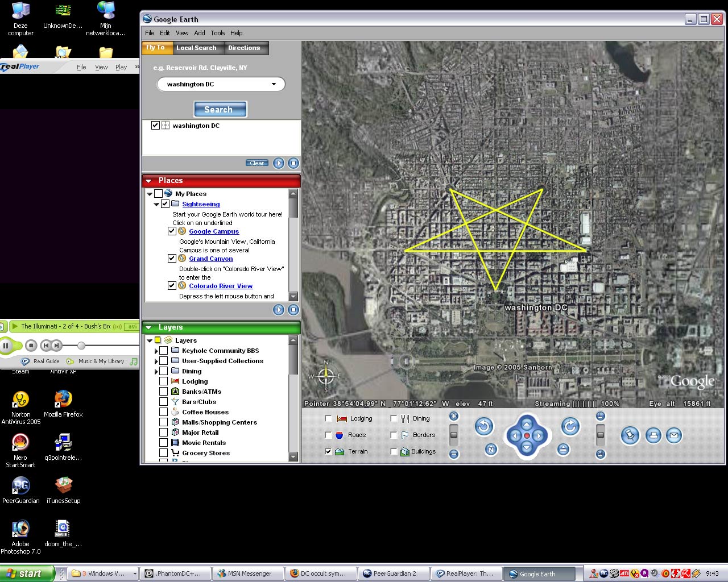Open Colorado River View link
Viewport: 728px width, 582px height.
pyautogui.click(x=221, y=286)
